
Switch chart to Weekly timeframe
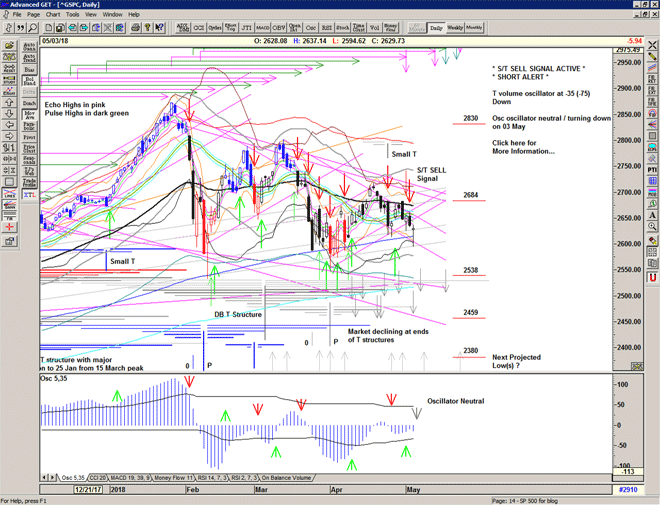pos(454,28)
